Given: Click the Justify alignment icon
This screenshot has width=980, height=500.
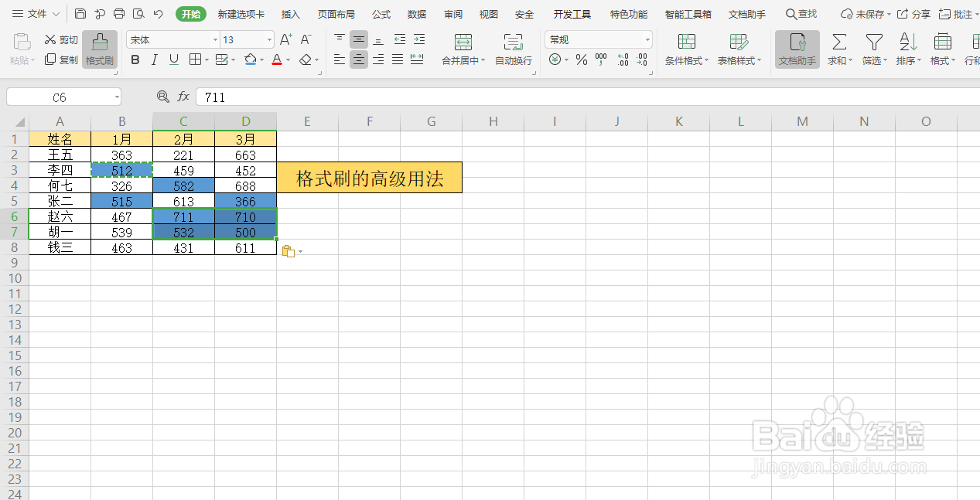Looking at the screenshot, I should pyautogui.click(x=398, y=60).
